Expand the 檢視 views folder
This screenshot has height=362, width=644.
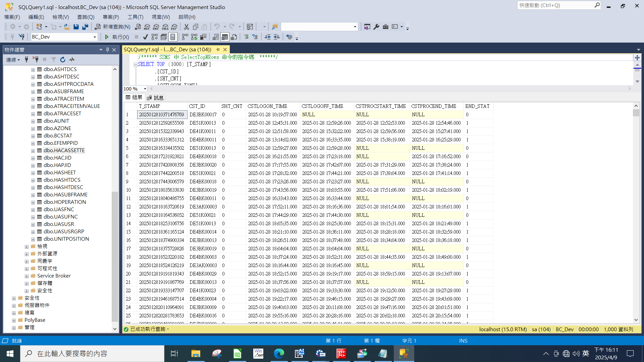point(26,247)
